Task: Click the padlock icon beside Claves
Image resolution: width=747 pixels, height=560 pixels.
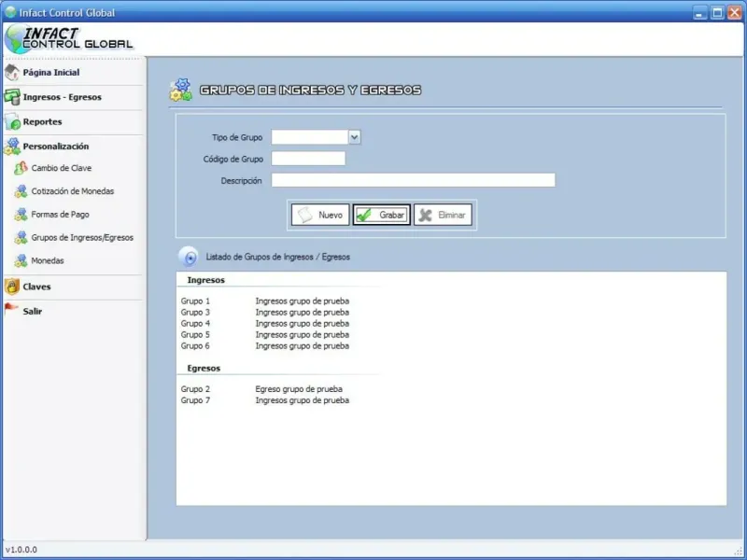Action: click(x=12, y=287)
